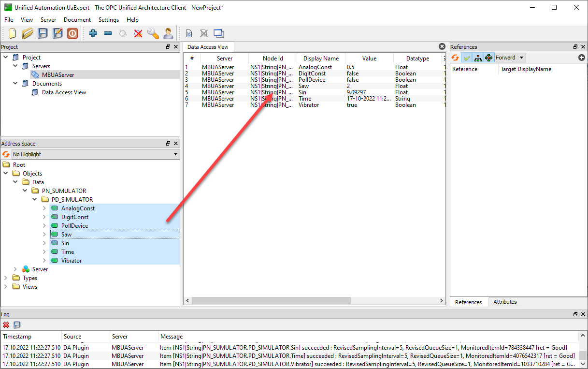
Task: Open the Help menu
Action: [x=132, y=20]
